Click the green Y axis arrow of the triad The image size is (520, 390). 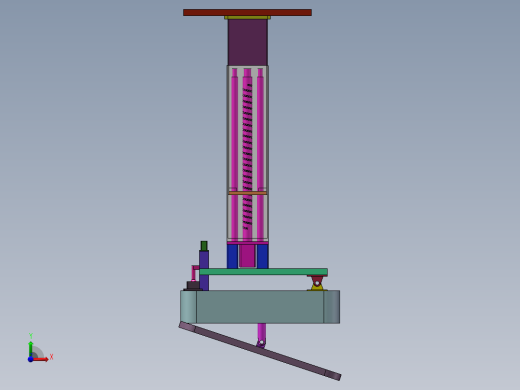(31, 348)
